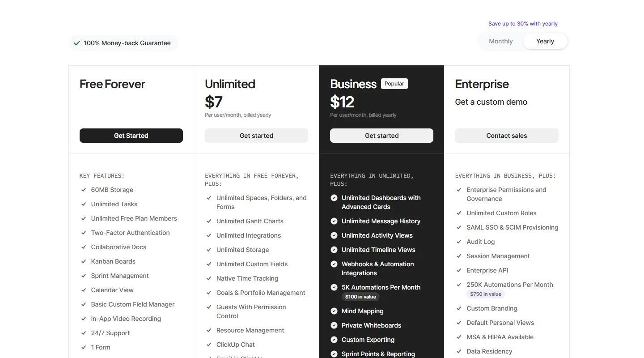The width and height of the screenshot is (644, 358).
Task: Click the checkmark beside Calendar View
Action: (84, 290)
